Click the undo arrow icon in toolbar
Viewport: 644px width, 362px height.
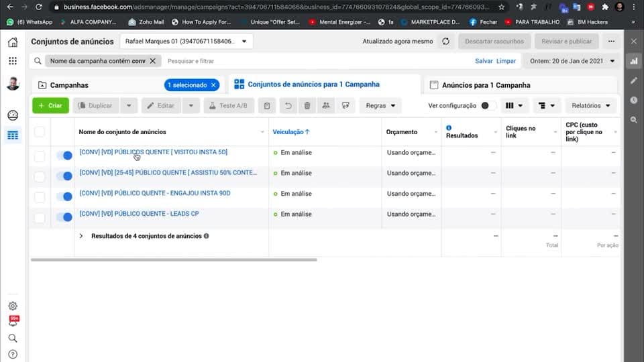point(288,105)
